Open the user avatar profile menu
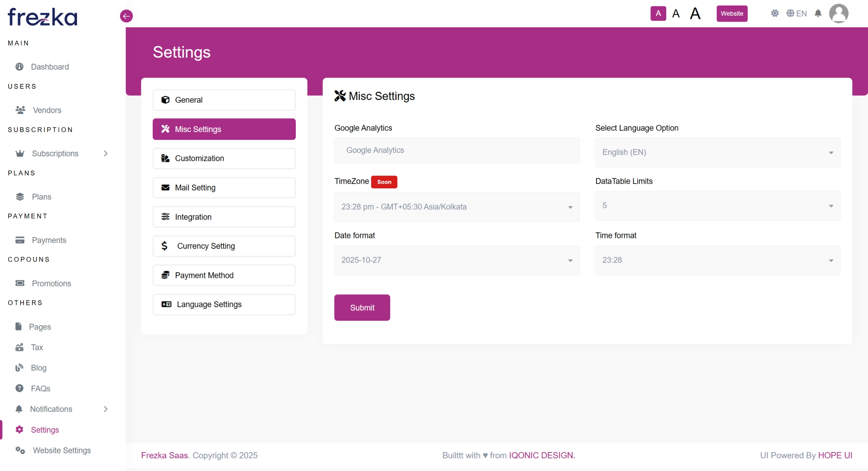Screen dimensions: 868x471 838,14
